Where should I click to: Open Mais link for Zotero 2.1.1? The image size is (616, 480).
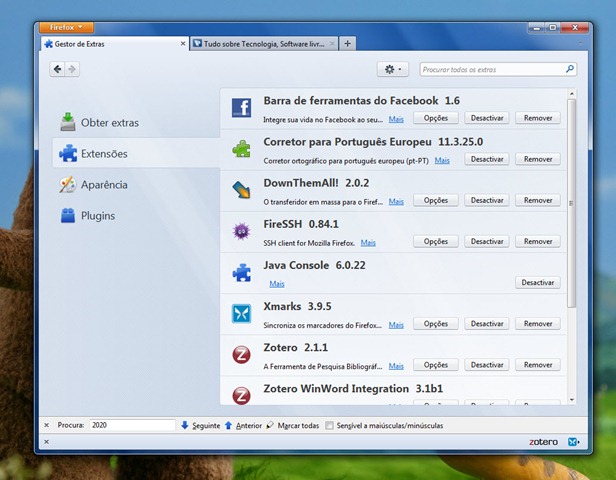pos(396,366)
